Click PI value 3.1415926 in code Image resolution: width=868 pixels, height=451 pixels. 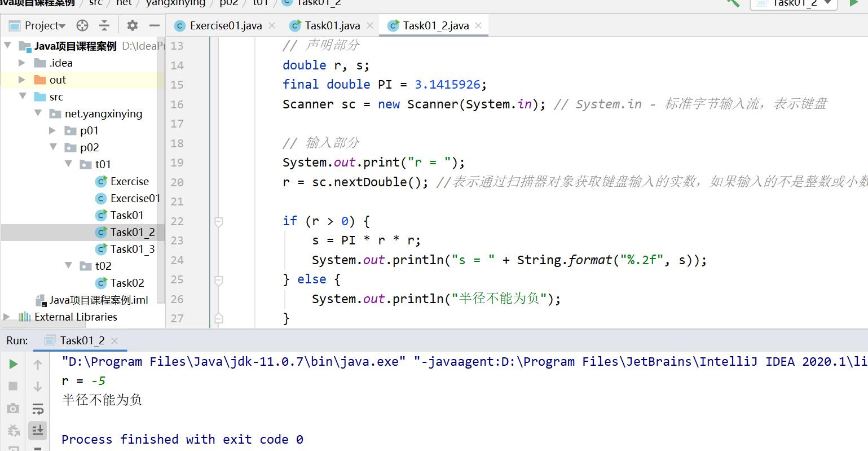click(x=447, y=85)
